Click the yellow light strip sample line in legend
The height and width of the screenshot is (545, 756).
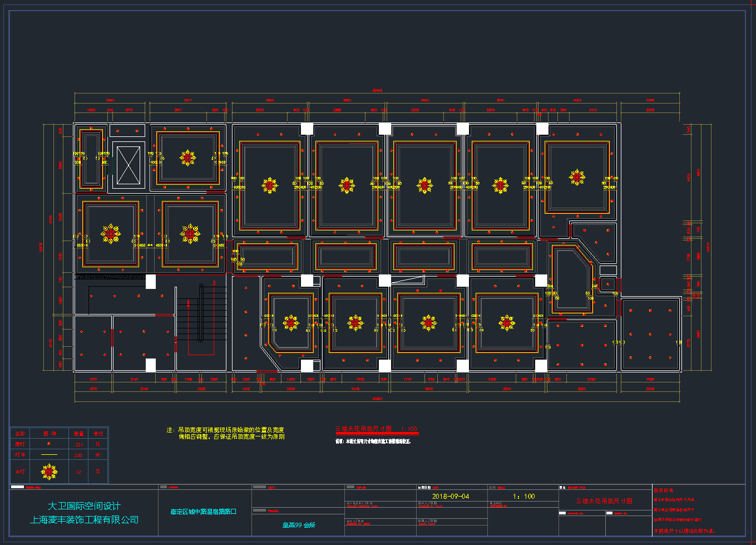[49, 455]
